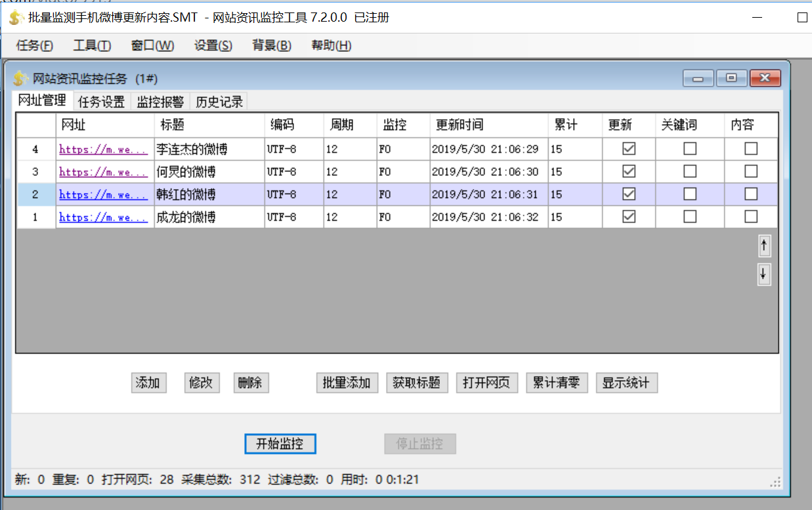812x510 pixels.
Task: Click the move-up arrow beside the table
Action: pyautogui.click(x=763, y=246)
